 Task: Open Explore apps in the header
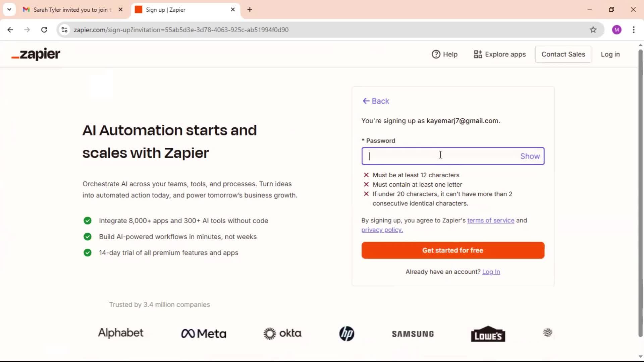[x=500, y=54]
